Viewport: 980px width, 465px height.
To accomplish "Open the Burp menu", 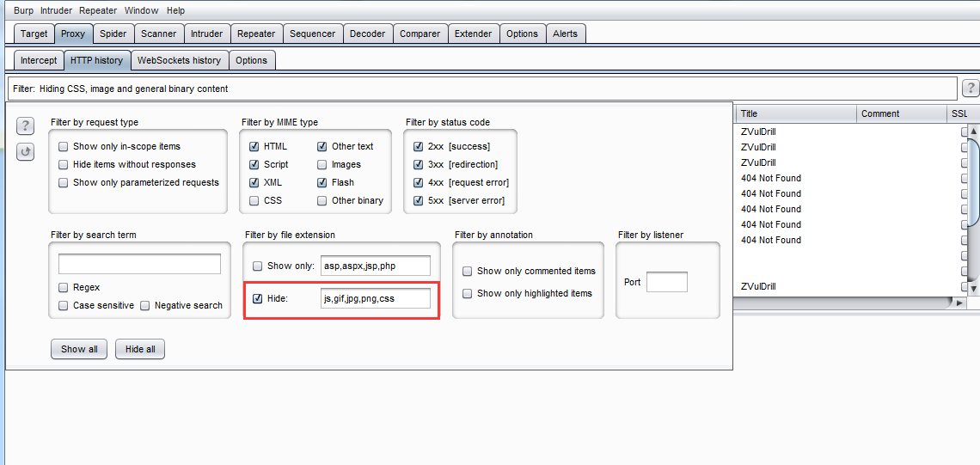I will pos(24,10).
